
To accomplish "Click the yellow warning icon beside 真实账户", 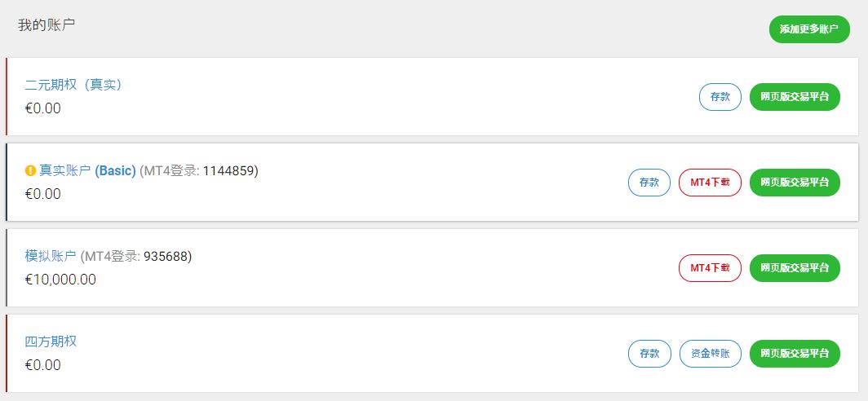I will pyautogui.click(x=30, y=171).
